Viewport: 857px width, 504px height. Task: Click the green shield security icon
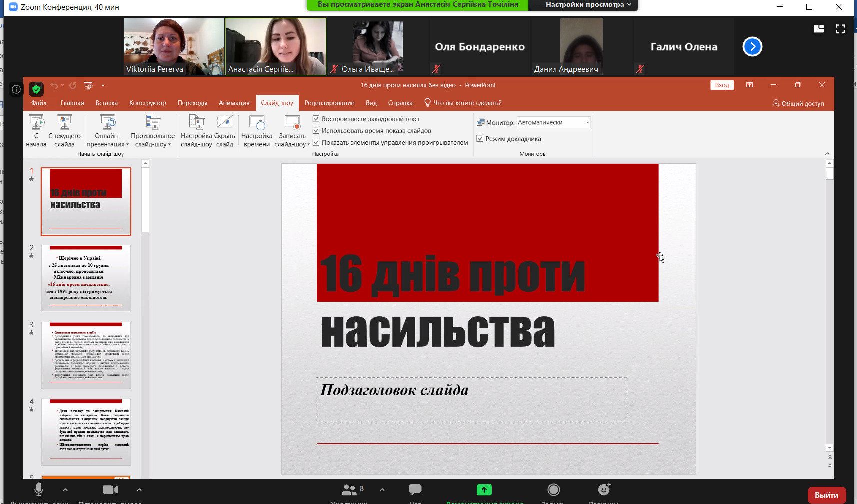tap(36, 89)
